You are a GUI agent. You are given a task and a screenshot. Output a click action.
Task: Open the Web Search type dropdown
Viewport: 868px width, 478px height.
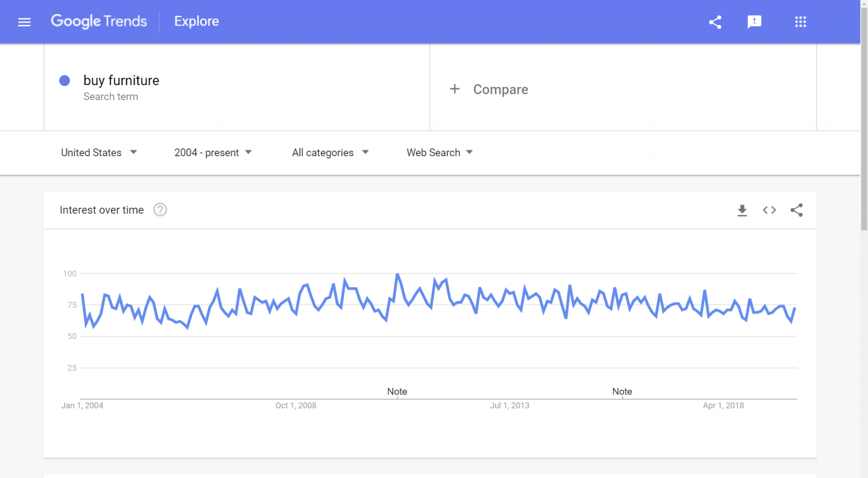[440, 153]
